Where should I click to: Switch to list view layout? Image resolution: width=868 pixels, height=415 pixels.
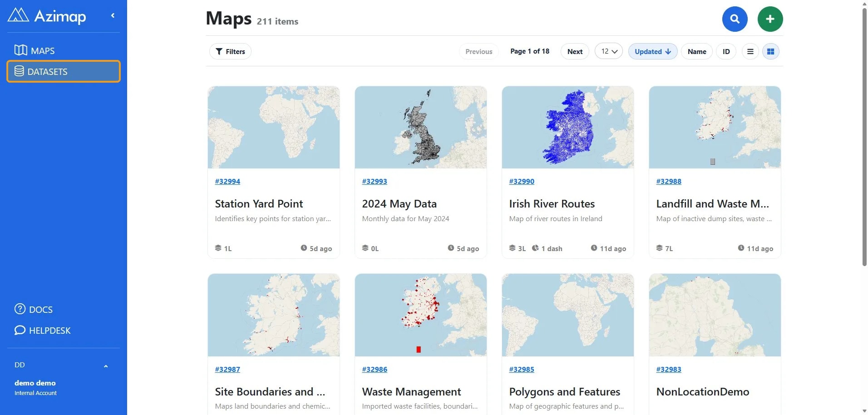click(750, 52)
